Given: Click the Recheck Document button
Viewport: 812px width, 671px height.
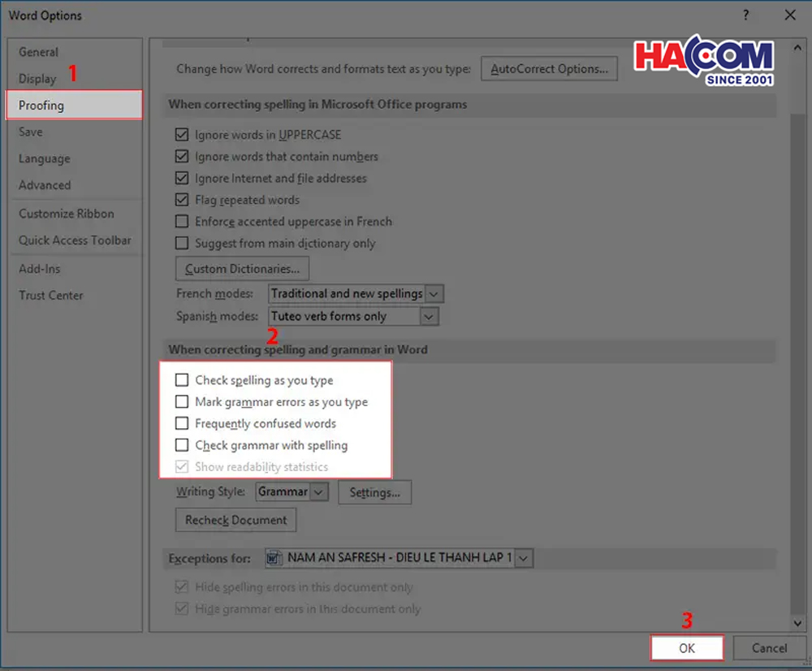Looking at the screenshot, I should (236, 520).
